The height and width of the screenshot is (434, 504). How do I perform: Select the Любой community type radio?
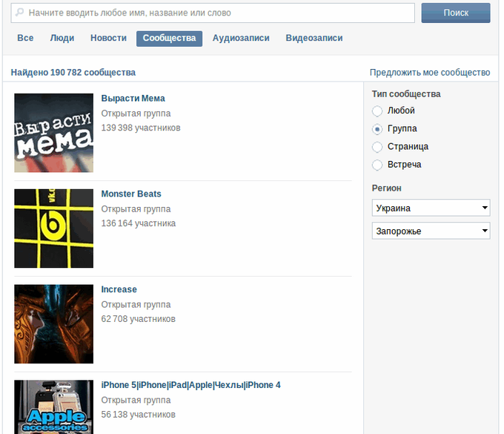coord(377,111)
